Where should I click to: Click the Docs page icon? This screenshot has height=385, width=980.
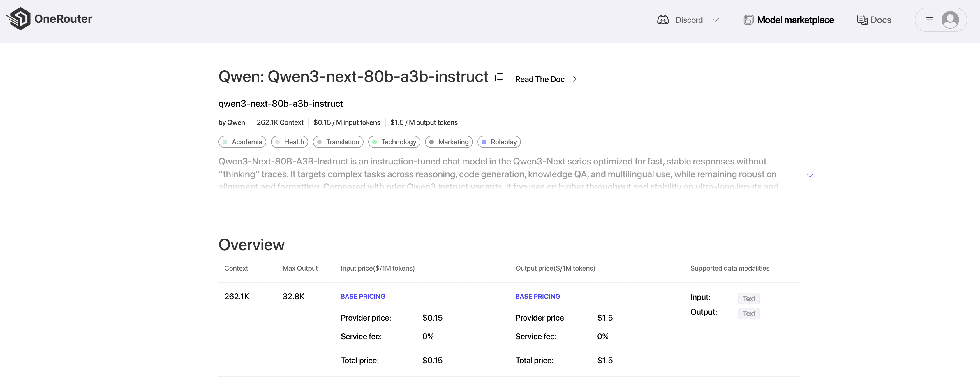pos(862,20)
